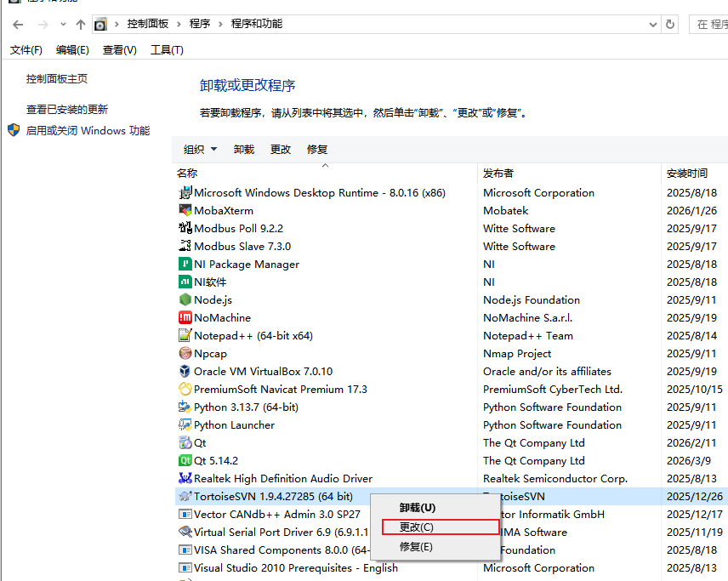
Task: Open the 文件(F) menu
Action: [x=26, y=50]
